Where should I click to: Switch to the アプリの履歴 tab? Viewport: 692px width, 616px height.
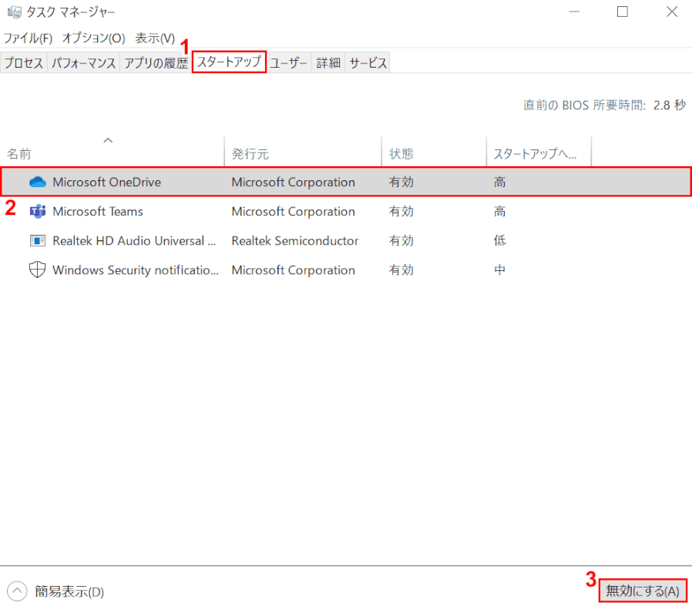156,63
